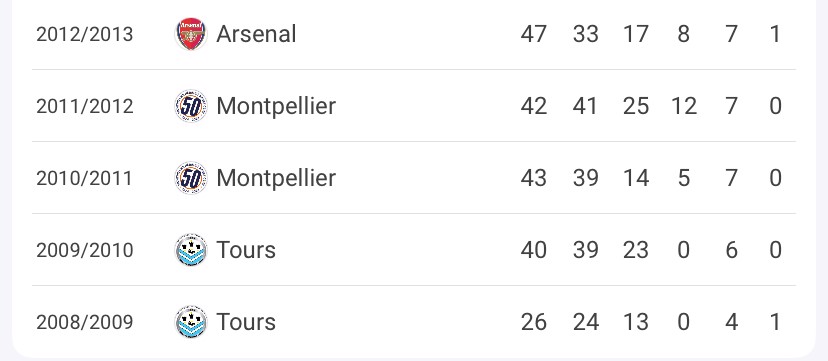Open Tours link for season 2009/2010
828x361 pixels.
pos(246,250)
